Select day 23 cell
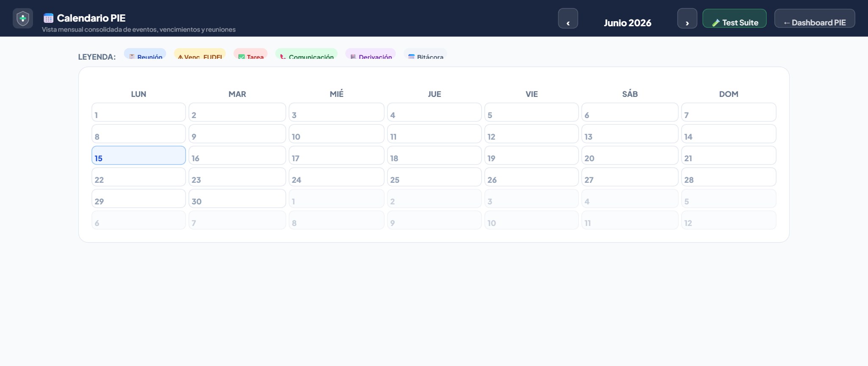 tap(237, 177)
